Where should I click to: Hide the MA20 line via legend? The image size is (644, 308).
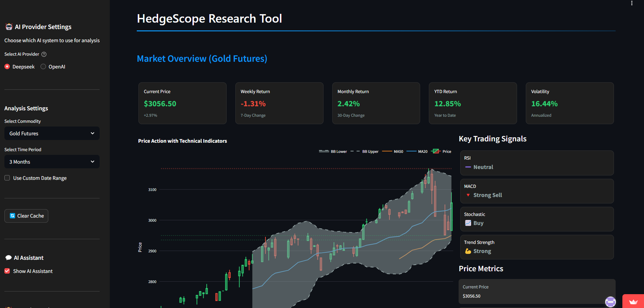click(x=418, y=151)
